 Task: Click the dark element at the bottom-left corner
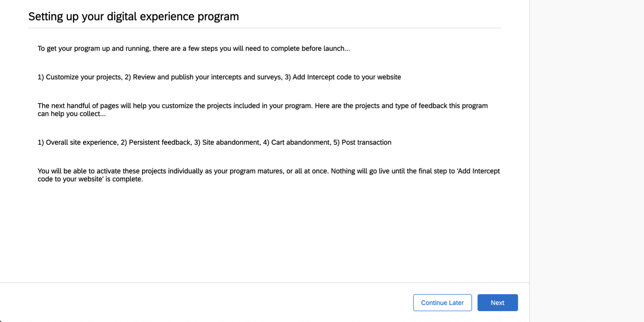pos(2,320)
